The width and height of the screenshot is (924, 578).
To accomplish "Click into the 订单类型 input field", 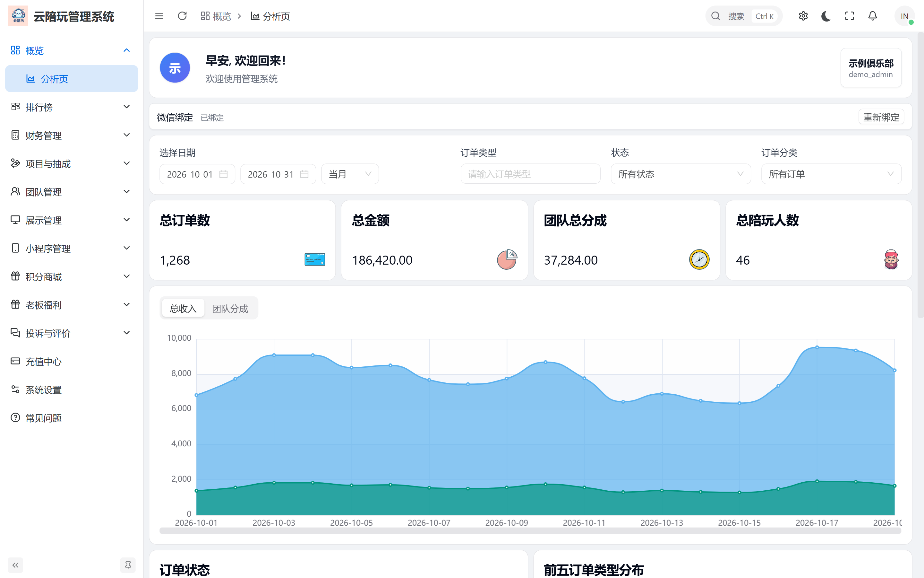I will [x=530, y=174].
